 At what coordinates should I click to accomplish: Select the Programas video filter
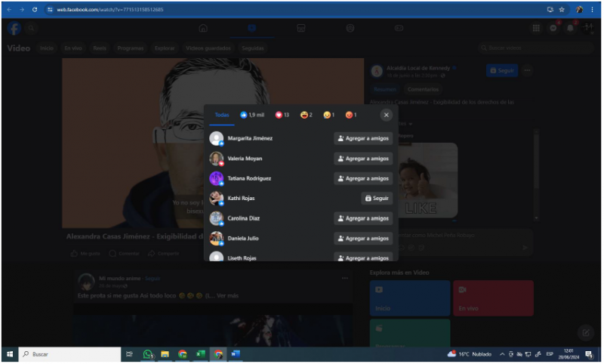point(131,48)
